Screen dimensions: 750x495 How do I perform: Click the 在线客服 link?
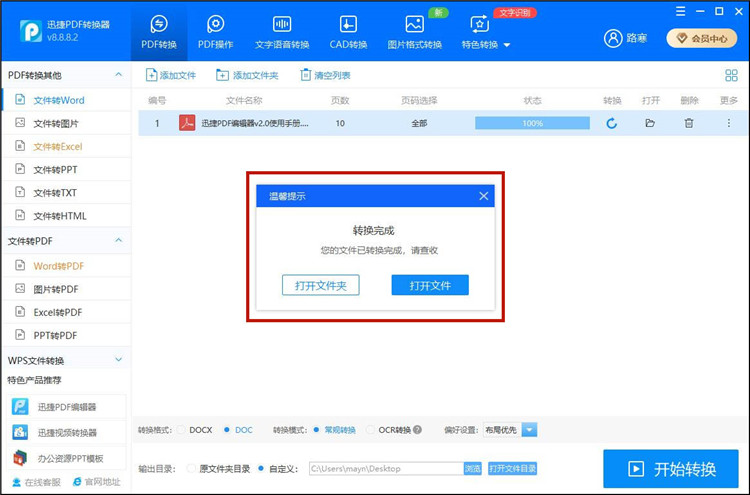[x=37, y=482]
